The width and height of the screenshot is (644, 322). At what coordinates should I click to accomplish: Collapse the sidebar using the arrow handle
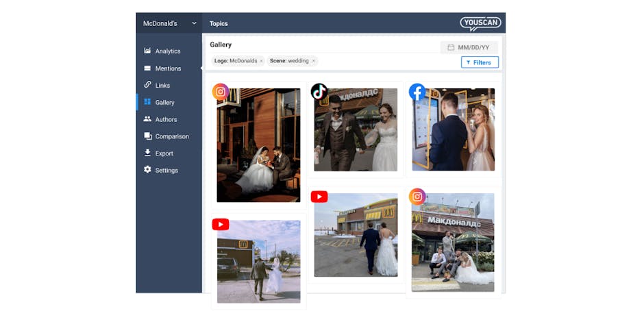pyautogui.click(x=201, y=69)
